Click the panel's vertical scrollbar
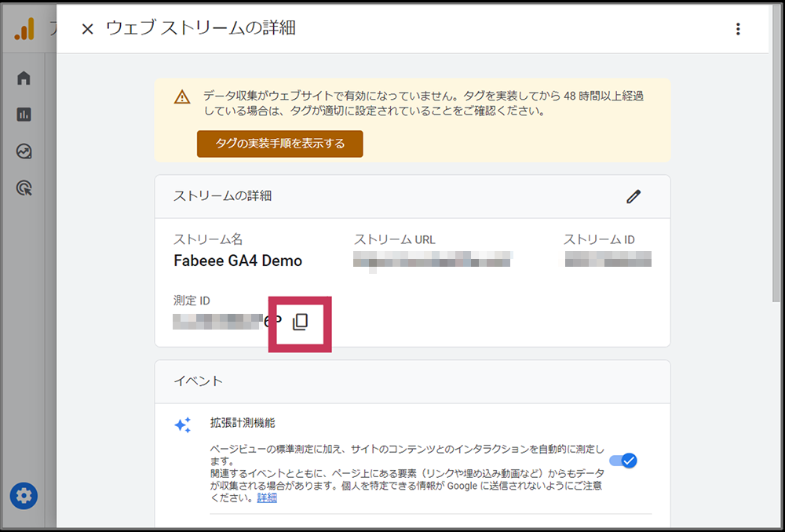 point(776,155)
